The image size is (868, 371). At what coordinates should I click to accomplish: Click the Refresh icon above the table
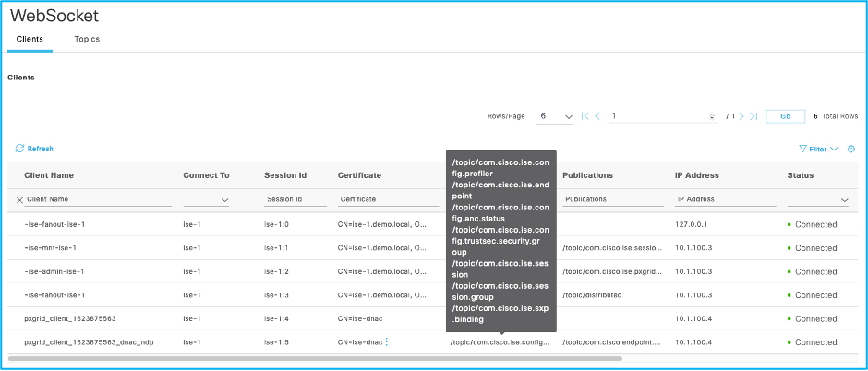pyautogui.click(x=20, y=149)
